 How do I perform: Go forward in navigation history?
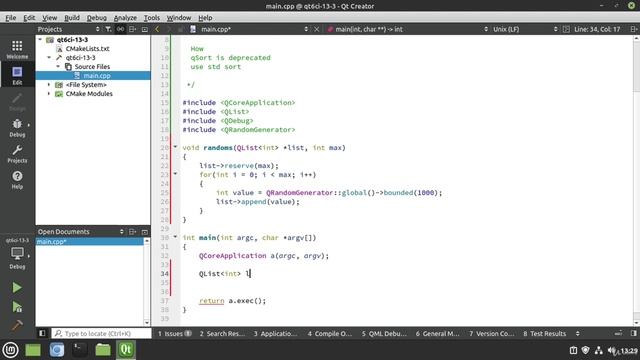coord(169,29)
